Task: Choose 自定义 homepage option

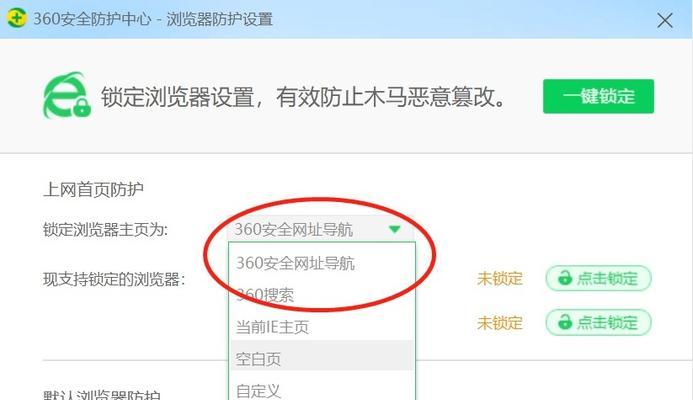Action: 322,390
